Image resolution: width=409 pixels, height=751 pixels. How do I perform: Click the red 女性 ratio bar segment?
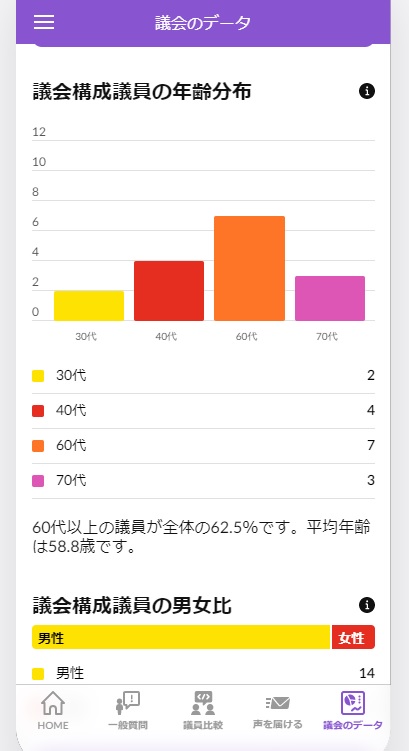pyautogui.click(x=353, y=637)
